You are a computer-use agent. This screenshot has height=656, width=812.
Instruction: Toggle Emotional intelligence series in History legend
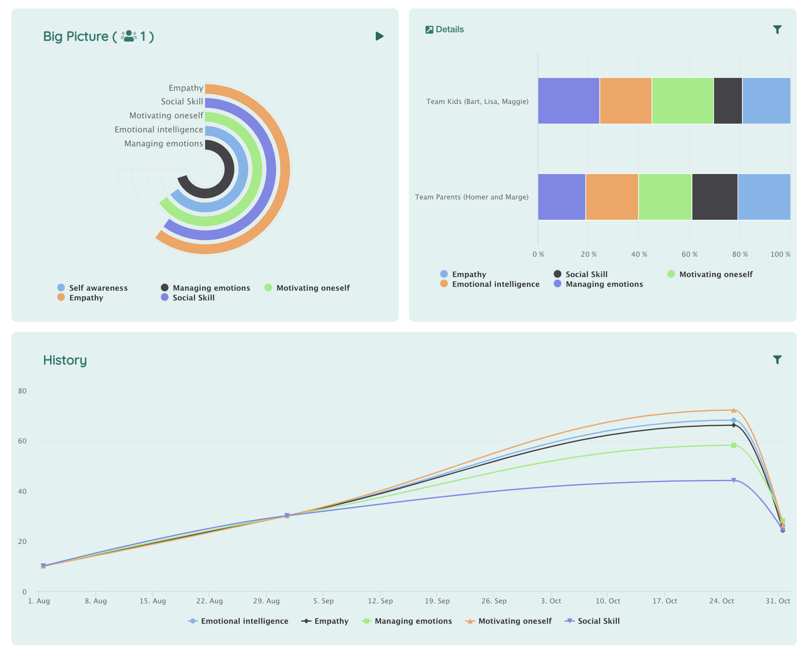pos(238,621)
